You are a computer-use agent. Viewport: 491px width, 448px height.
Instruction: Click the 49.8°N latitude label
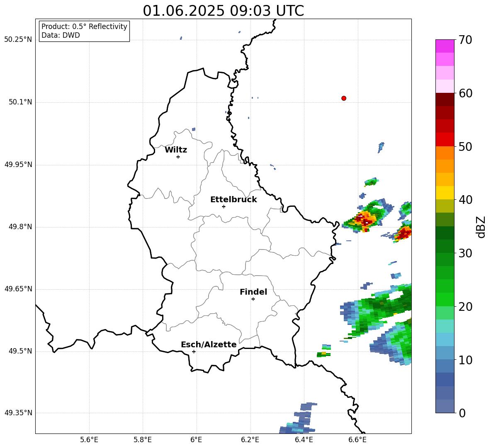(21, 227)
